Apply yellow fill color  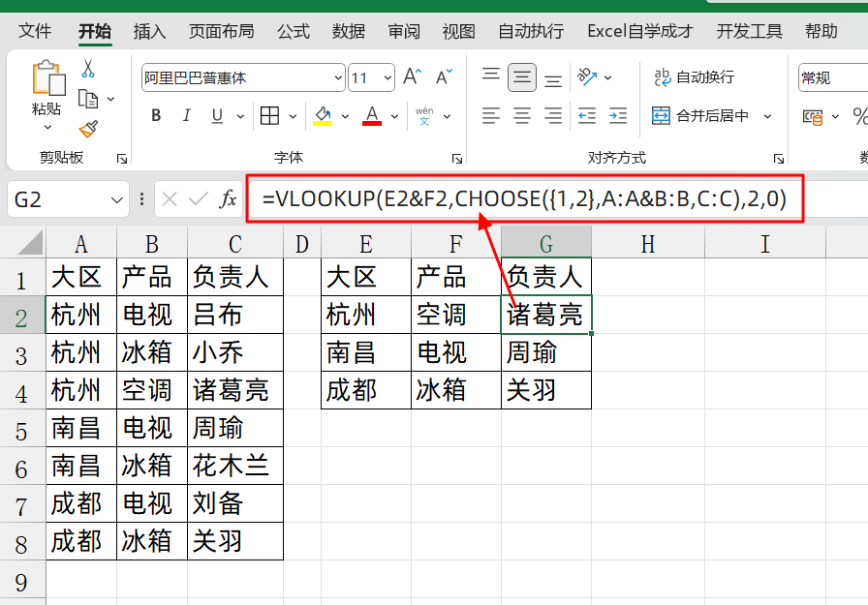323,116
